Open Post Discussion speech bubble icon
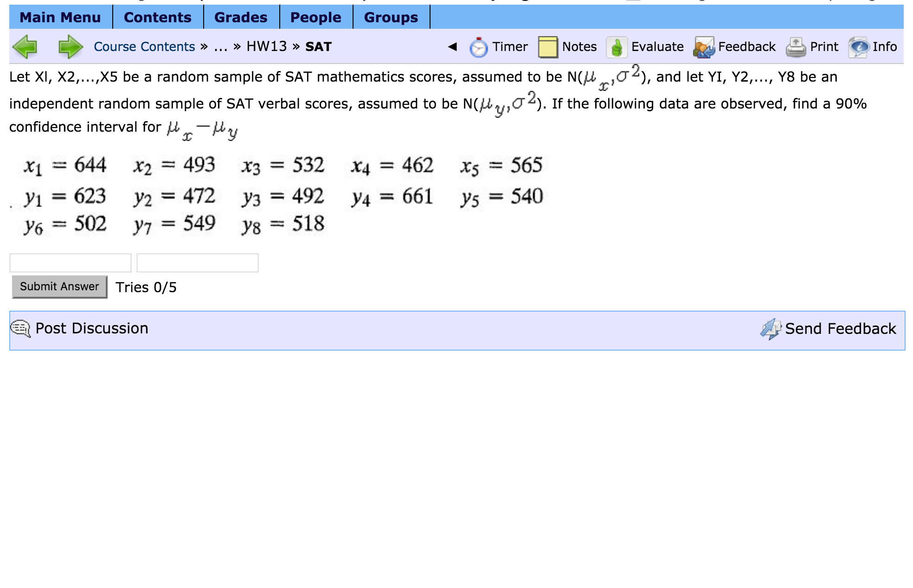913x588 pixels. [19, 328]
